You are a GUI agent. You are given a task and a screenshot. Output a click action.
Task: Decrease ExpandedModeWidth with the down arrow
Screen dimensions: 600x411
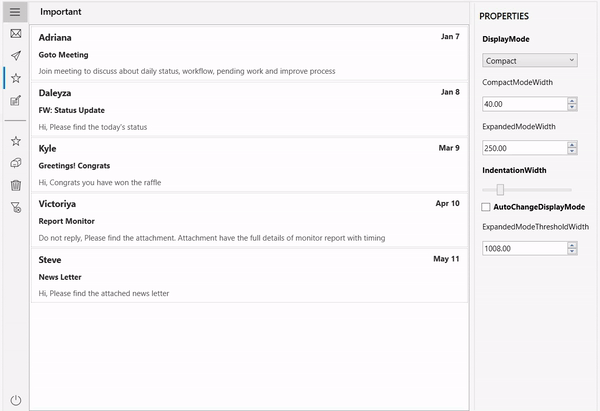tap(572, 151)
